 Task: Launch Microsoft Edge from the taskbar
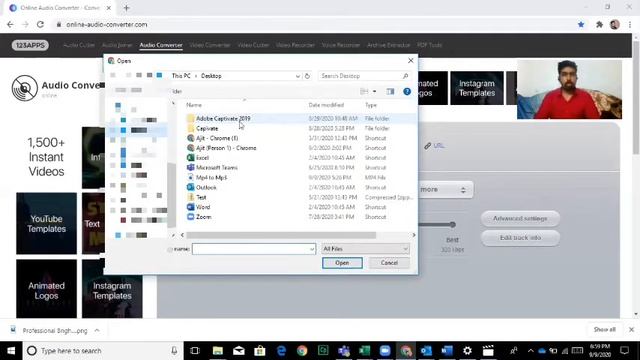(282, 351)
